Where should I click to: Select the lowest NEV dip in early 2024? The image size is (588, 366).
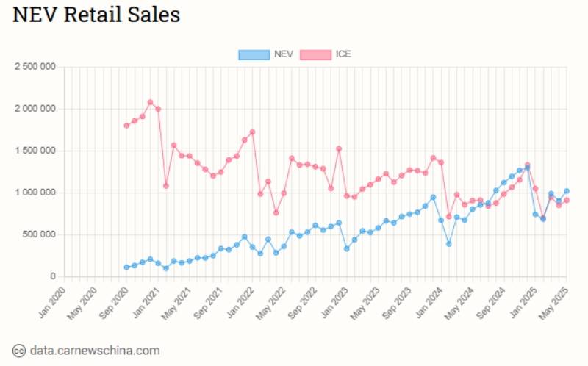click(x=448, y=244)
